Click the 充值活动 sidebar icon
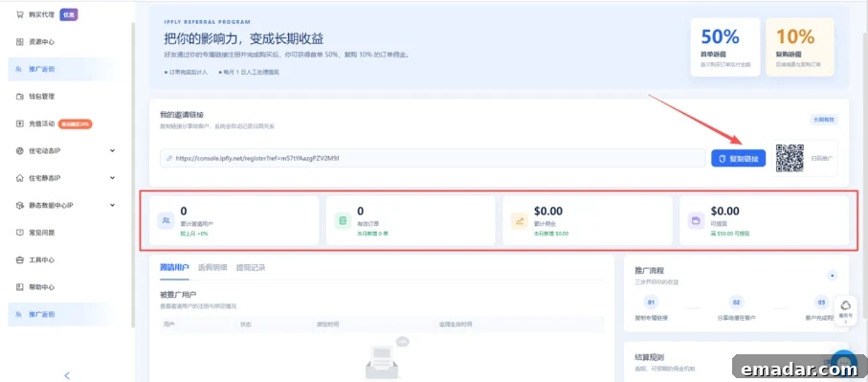 (x=19, y=124)
